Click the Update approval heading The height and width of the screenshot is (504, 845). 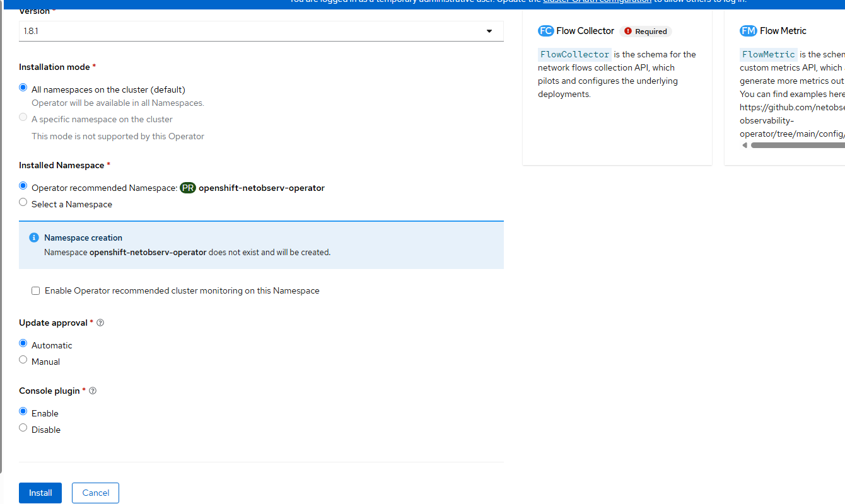click(x=53, y=323)
